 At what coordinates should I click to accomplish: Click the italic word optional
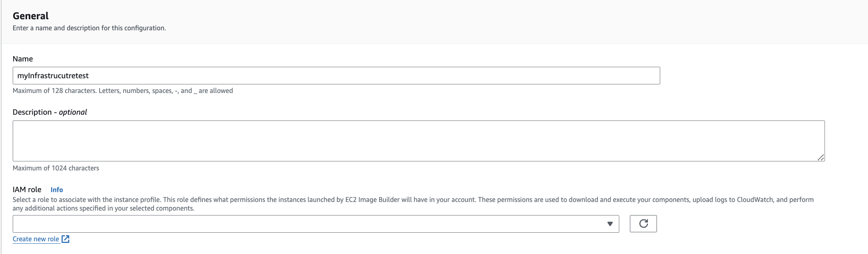(73, 112)
